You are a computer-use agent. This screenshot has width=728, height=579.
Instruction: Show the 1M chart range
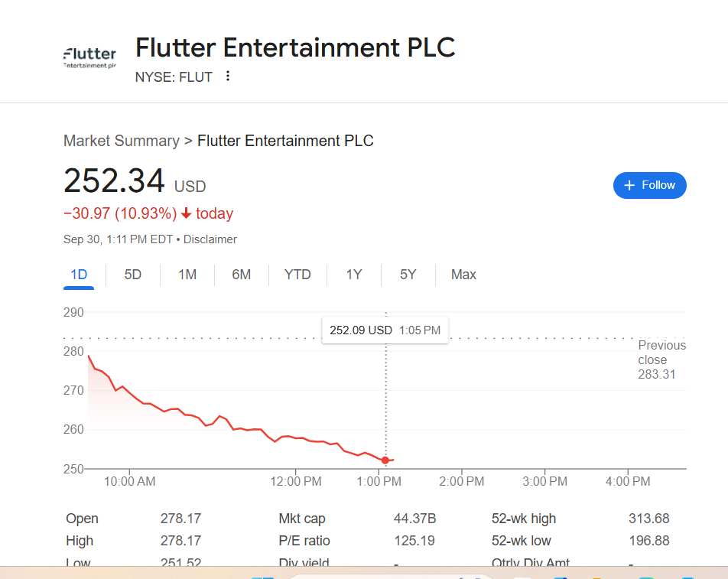click(187, 275)
